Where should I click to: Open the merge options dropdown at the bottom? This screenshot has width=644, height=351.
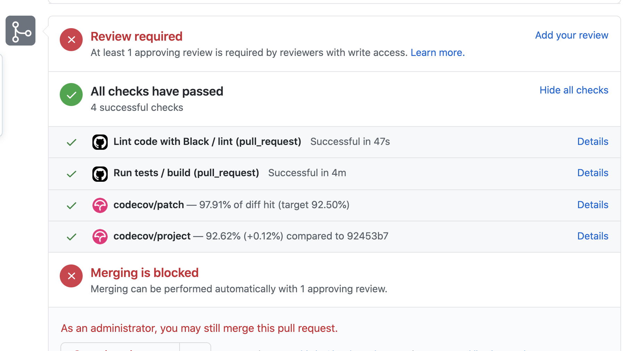(195, 349)
